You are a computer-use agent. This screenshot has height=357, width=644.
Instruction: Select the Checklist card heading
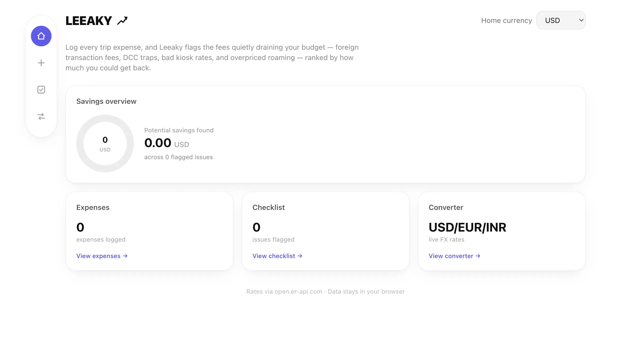pos(268,207)
